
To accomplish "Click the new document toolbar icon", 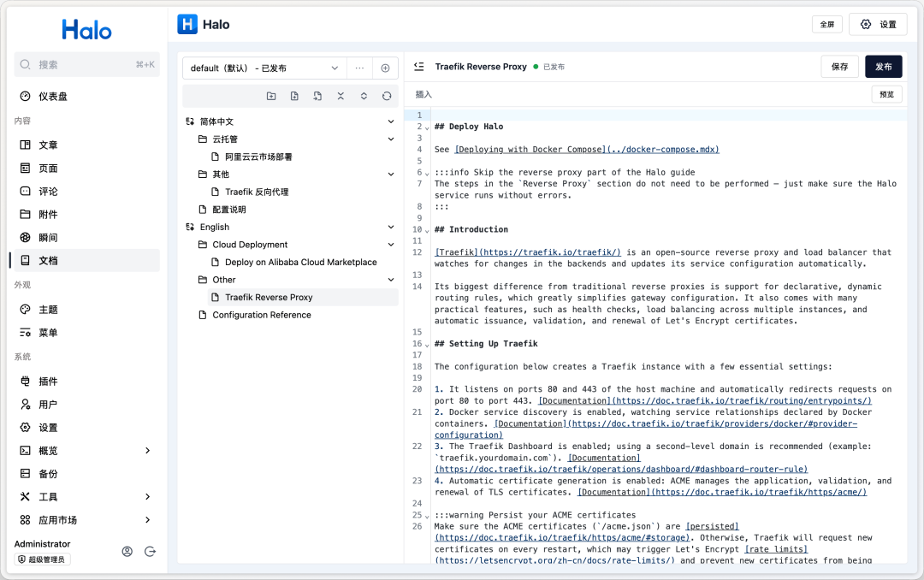I will point(294,96).
